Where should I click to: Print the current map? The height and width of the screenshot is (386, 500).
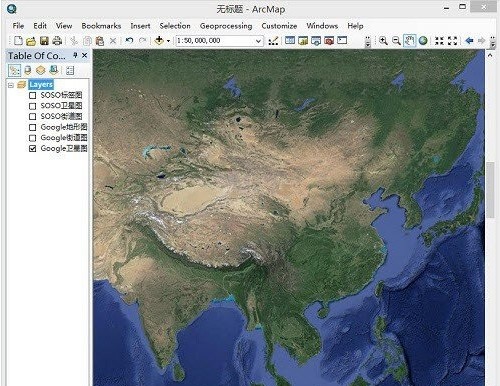point(57,41)
